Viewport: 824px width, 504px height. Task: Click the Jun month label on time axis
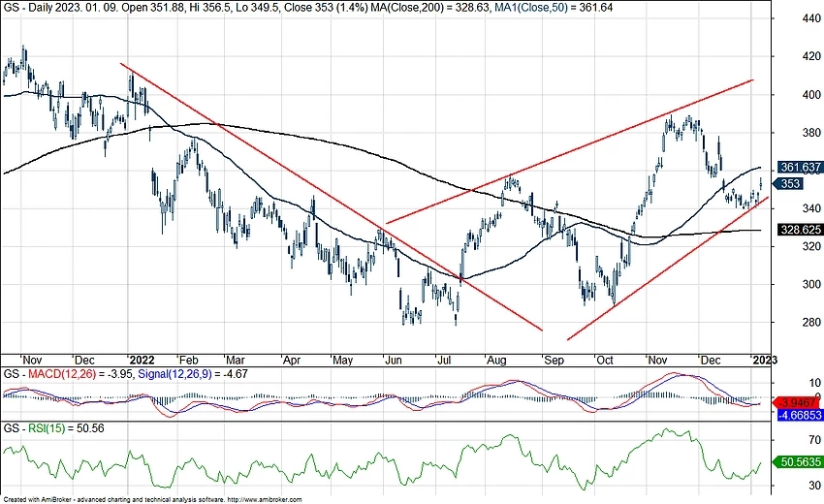coord(394,360)
